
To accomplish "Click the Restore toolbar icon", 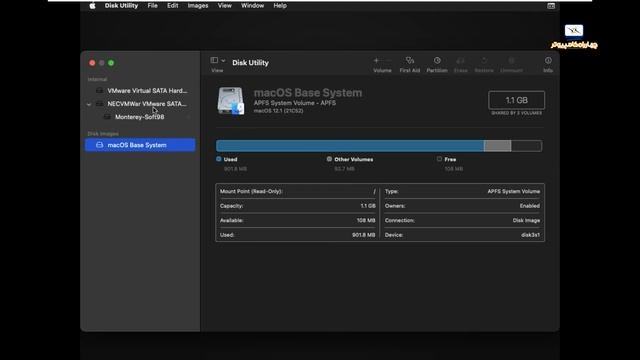I will click(484, 60).
